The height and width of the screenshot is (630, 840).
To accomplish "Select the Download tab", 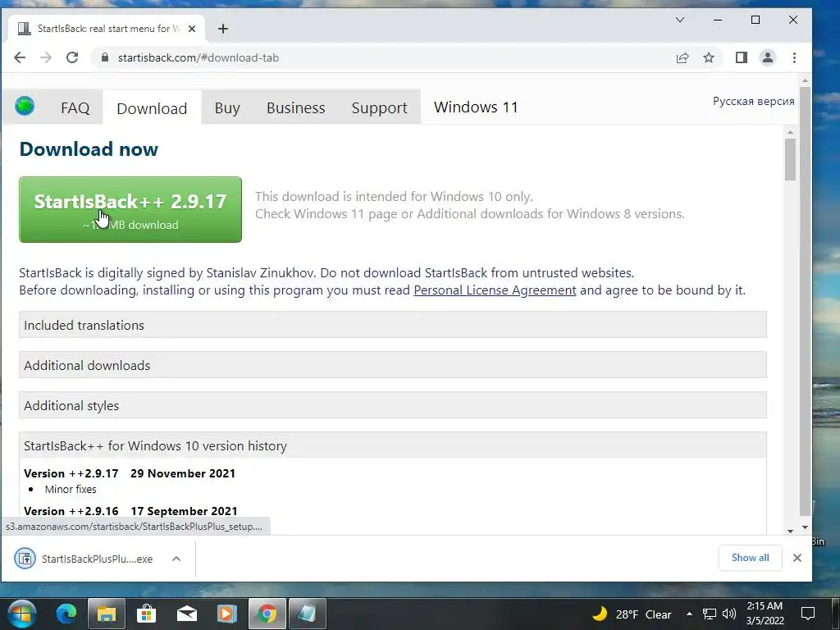I will [x=152, y=108].
